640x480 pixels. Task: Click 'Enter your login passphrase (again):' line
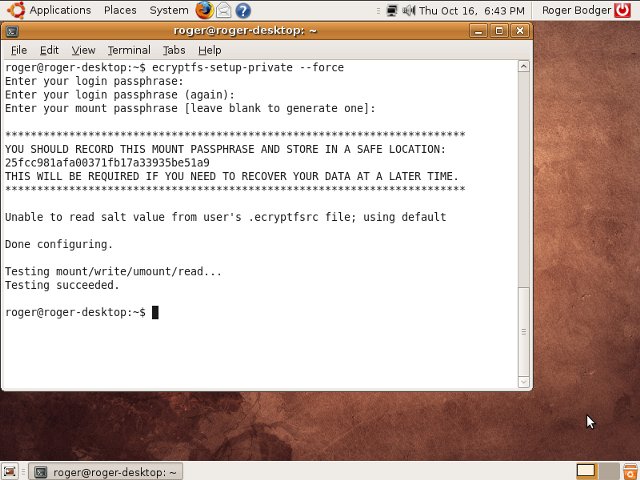coord(120,95)
